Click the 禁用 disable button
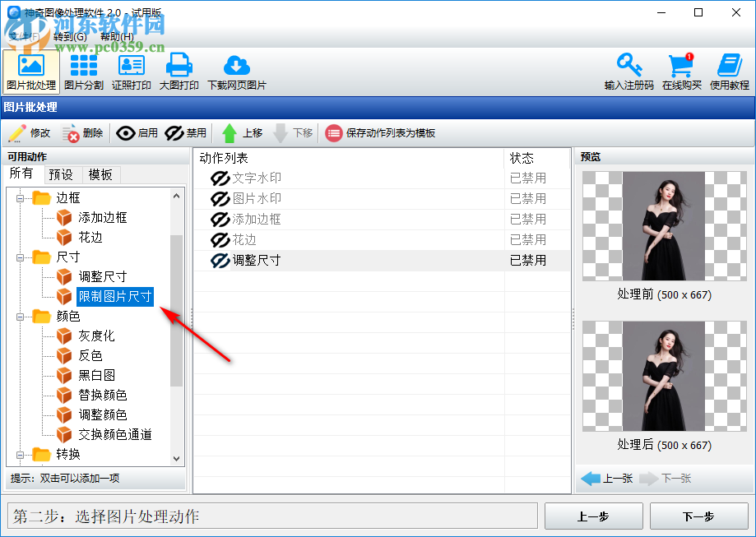This screenshot has width=756, height=537. coord(186,133)
